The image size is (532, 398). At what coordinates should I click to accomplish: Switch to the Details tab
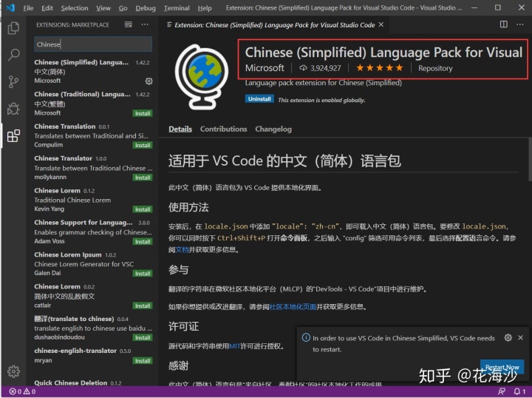[x=180, y=129]
